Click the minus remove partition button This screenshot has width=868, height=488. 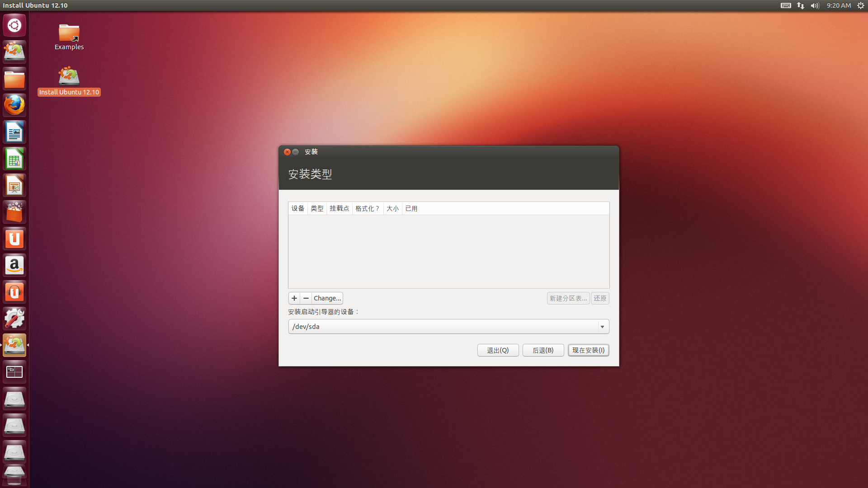coord(306,298)
